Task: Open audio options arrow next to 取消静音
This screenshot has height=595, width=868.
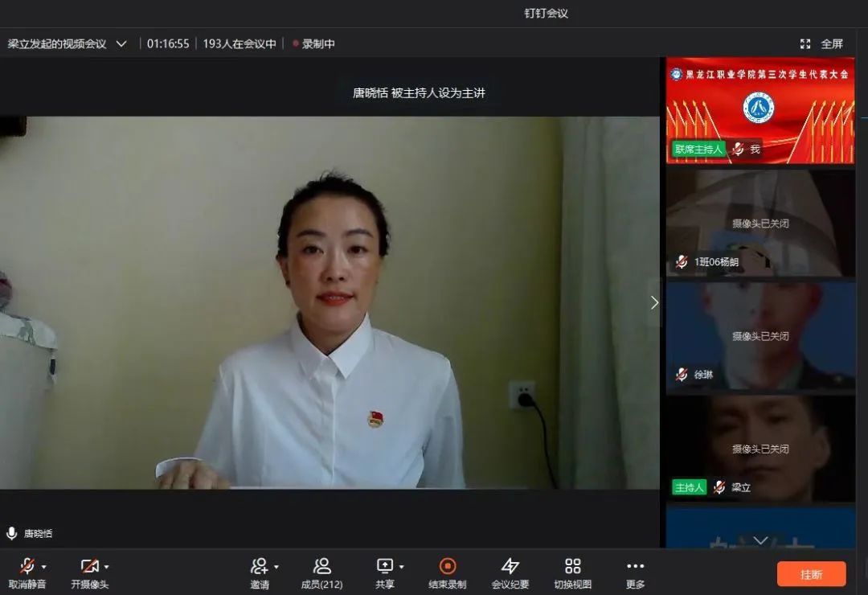Action: click(x=43, y=567)
